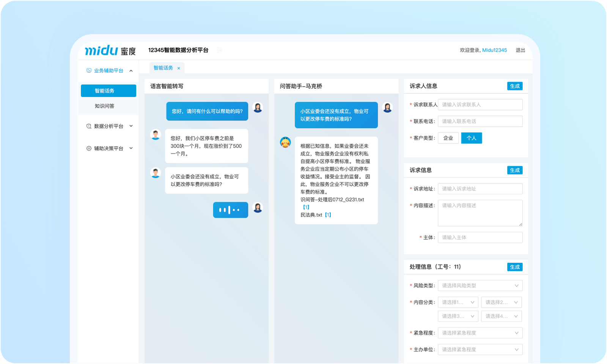Screen dimensions: 607x364
Task: Click the gear icon next to 辅助决策平台
Action: [x=89, y=148]
